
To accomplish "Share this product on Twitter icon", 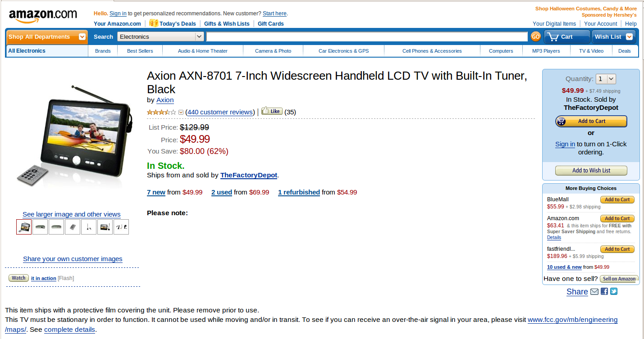I will click(x=614, y=291).
